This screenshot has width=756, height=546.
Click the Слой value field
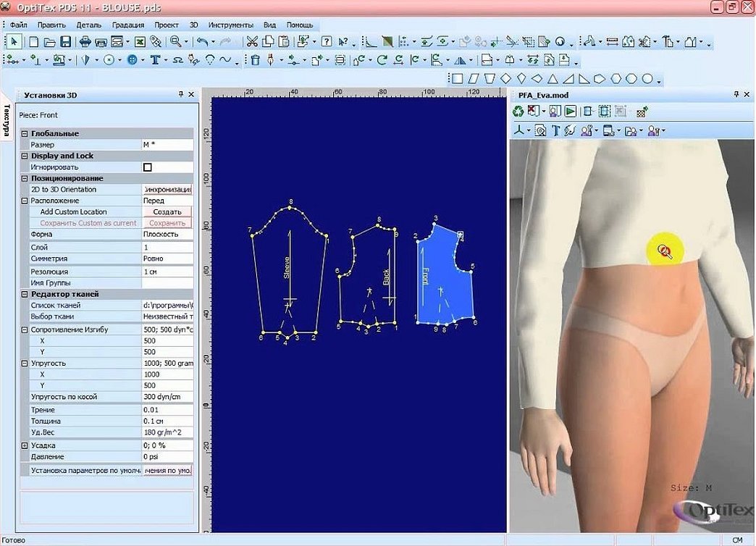tap(167, 248)
